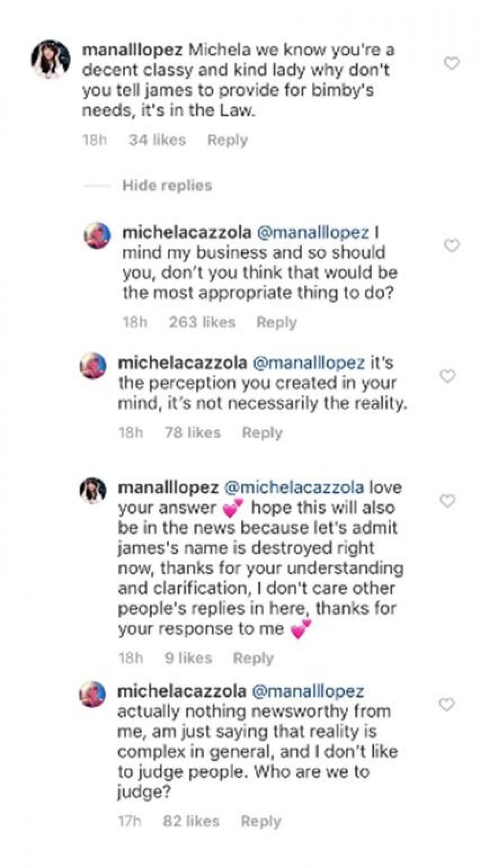Image resolution: width=489 pixels, height=868 pixels.
Task: Reply to the comment with 263 likes
Action: point(276,323)
